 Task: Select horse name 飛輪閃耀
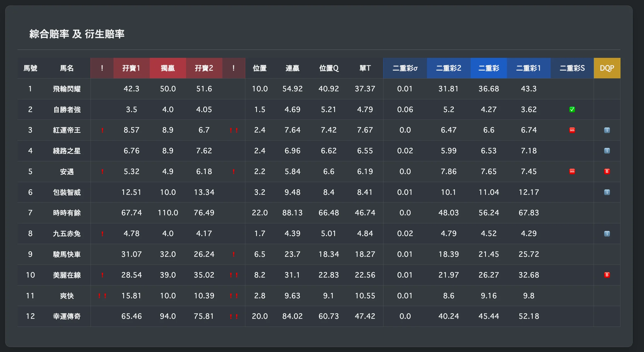click(x=67, y=89)
